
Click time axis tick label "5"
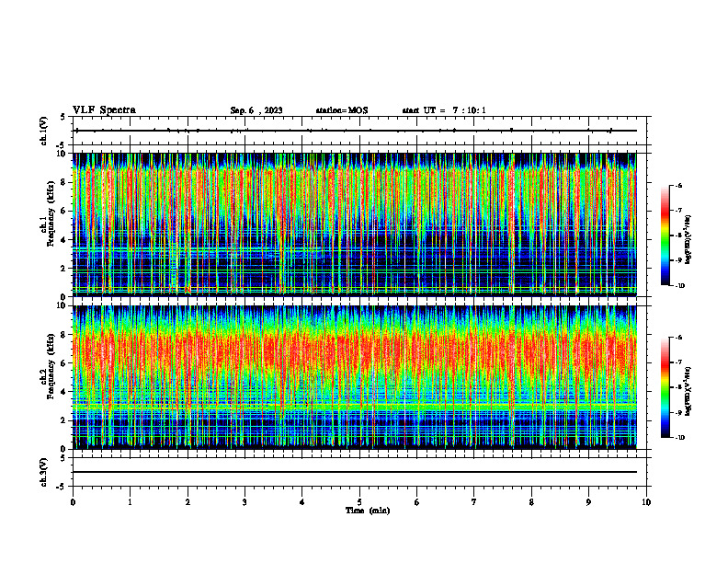coord(359,502)
